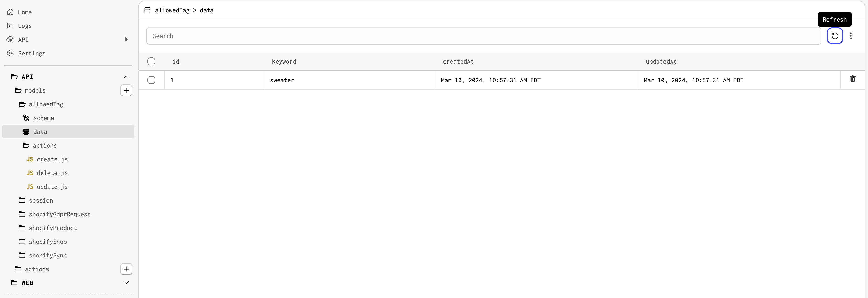Expand the WEB section chevron

click(126, 283)
